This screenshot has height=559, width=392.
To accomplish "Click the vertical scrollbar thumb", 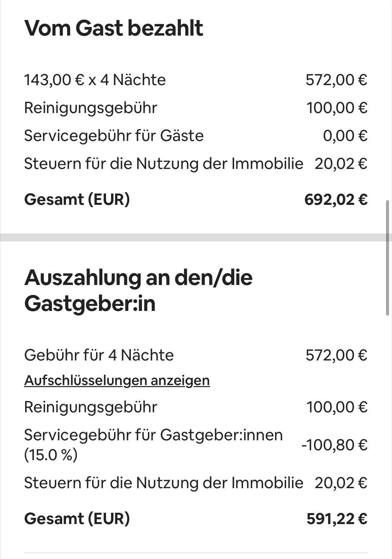I will tap(387, 258).
